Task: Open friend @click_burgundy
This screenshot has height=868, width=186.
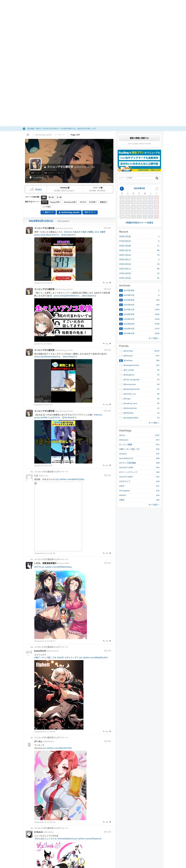Action: (x=131, y=379)
